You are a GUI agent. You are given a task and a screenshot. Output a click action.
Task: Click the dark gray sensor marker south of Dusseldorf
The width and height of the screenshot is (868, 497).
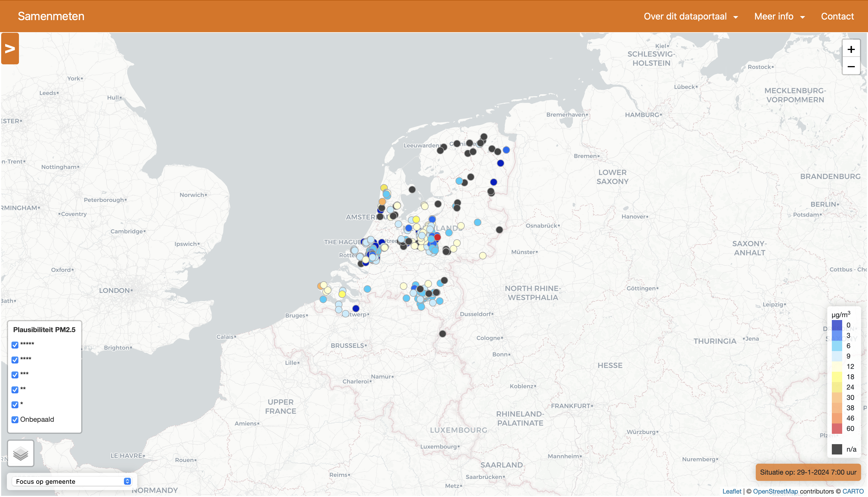[x=442, y=334]
